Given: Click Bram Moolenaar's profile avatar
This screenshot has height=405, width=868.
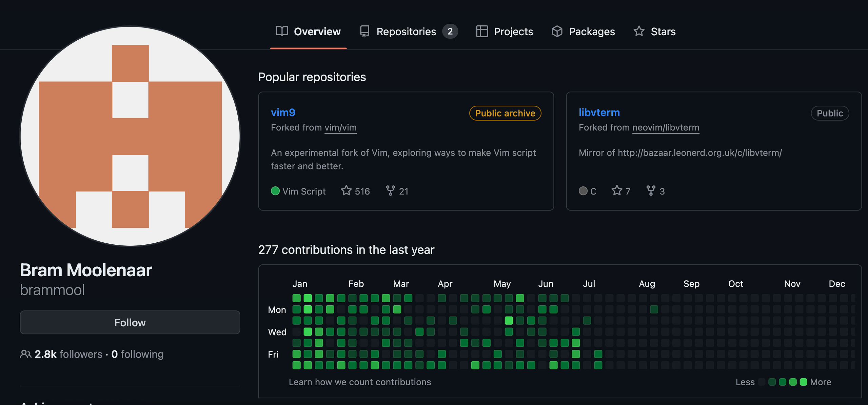Looking at the screenshot, I should tap(130, 136).
